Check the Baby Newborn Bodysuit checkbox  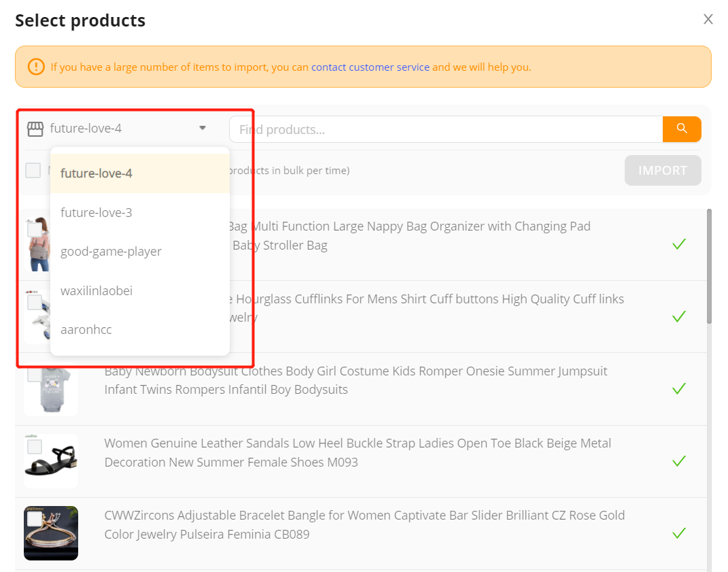(x=35, y=374)
